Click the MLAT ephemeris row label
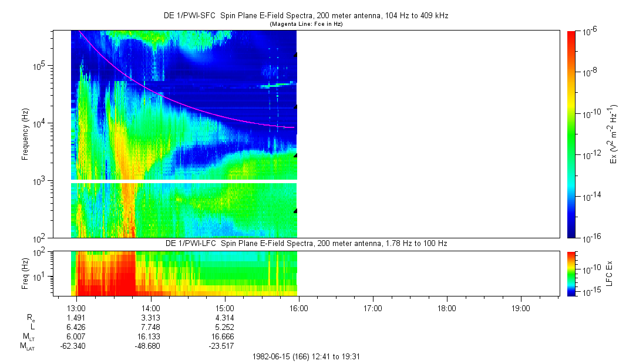This screenshot has height=364, width=636. 26,346
